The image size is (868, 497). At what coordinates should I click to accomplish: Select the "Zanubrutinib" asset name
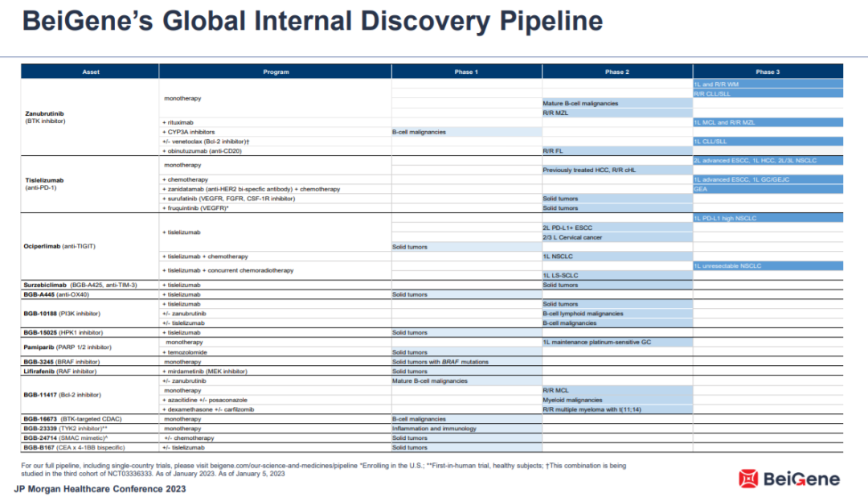[44, 113]
